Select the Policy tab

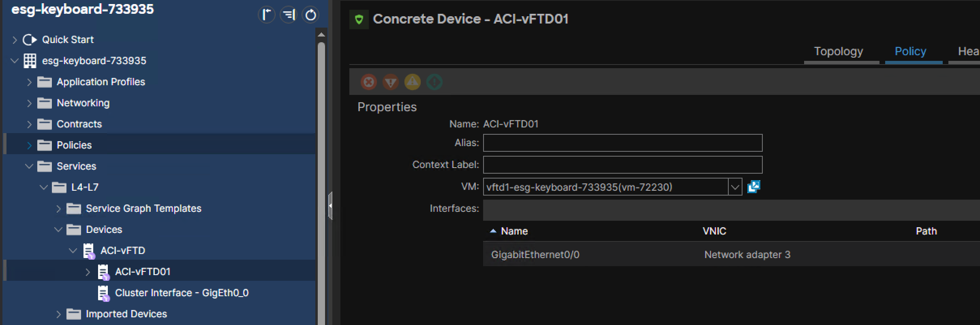910,52
